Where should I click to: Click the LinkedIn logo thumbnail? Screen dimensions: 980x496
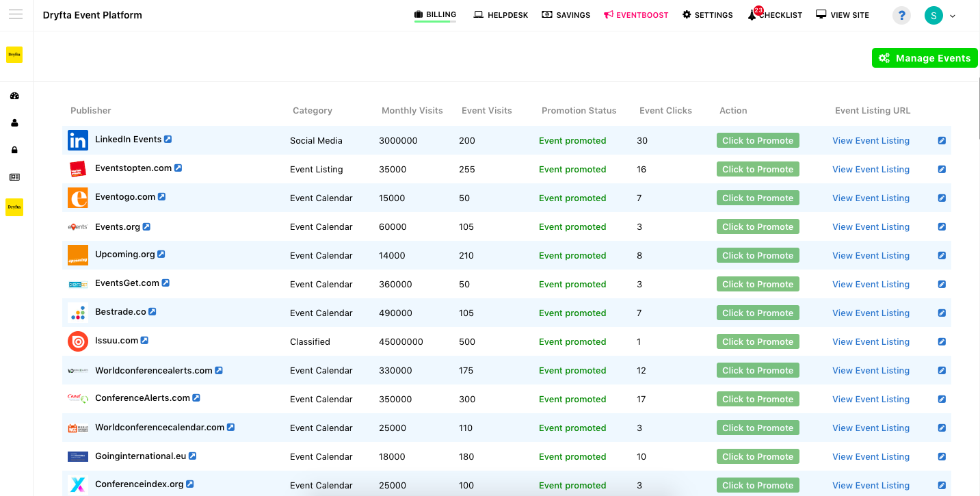click(78, 140)
